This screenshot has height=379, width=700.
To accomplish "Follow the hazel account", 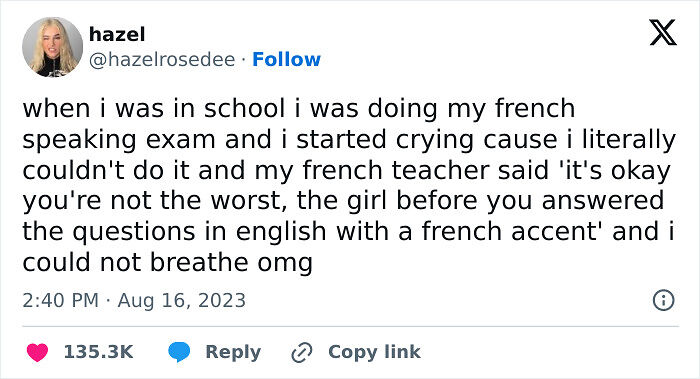I will pos(287,59).
